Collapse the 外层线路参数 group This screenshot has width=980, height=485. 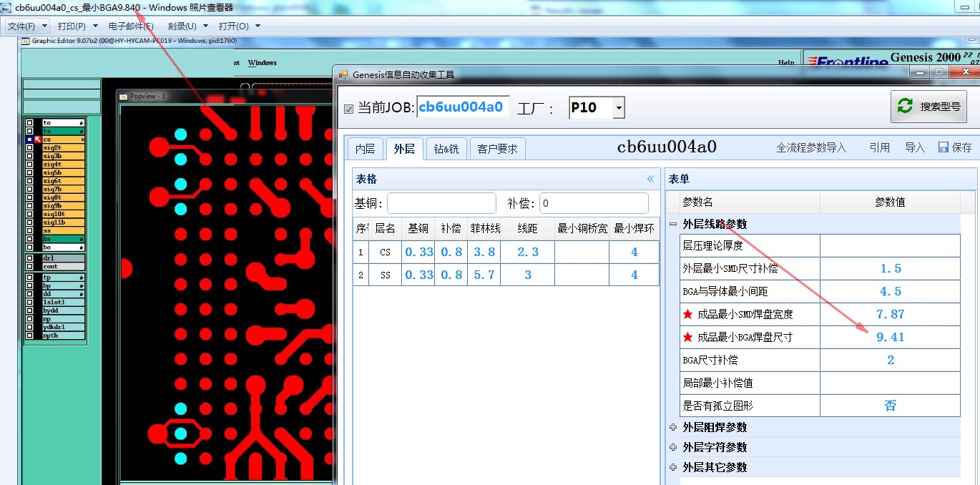click(x=673, y=224)
